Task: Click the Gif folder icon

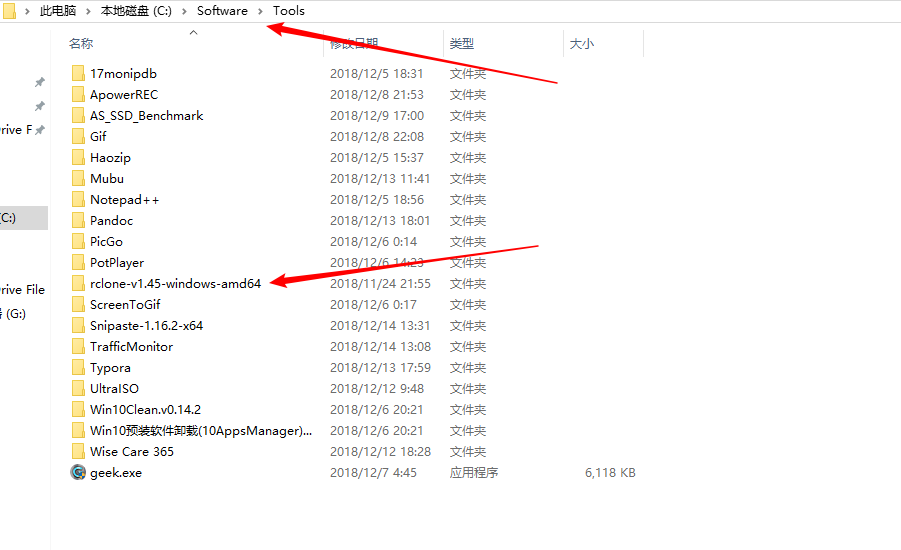Action: pos(78,137)
